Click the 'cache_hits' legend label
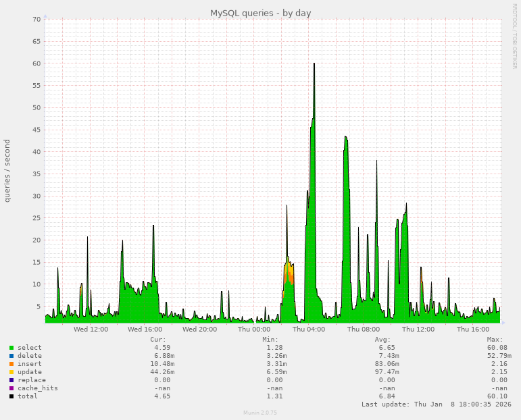This screenshot has height=420, width=521. point(38,388)
